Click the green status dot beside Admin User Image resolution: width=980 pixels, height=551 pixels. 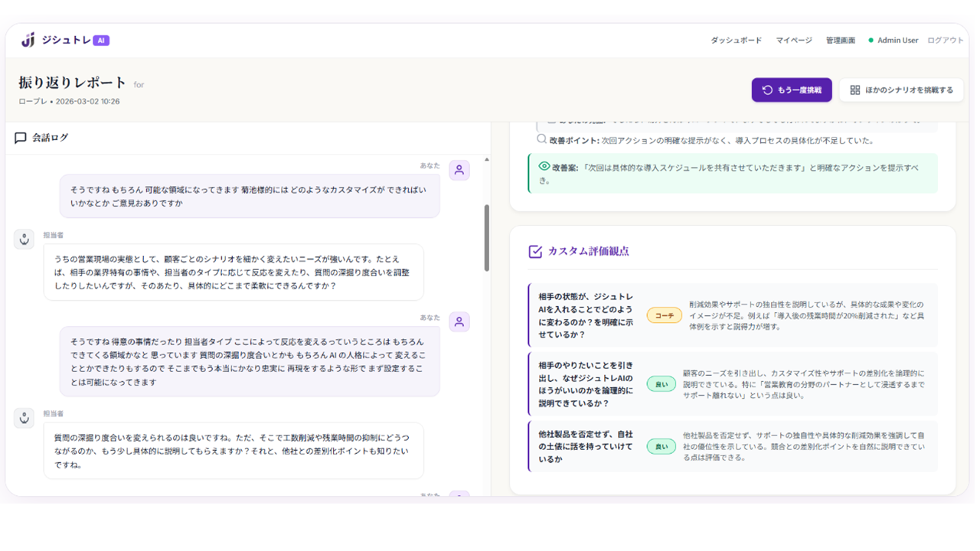pos(871,41)
